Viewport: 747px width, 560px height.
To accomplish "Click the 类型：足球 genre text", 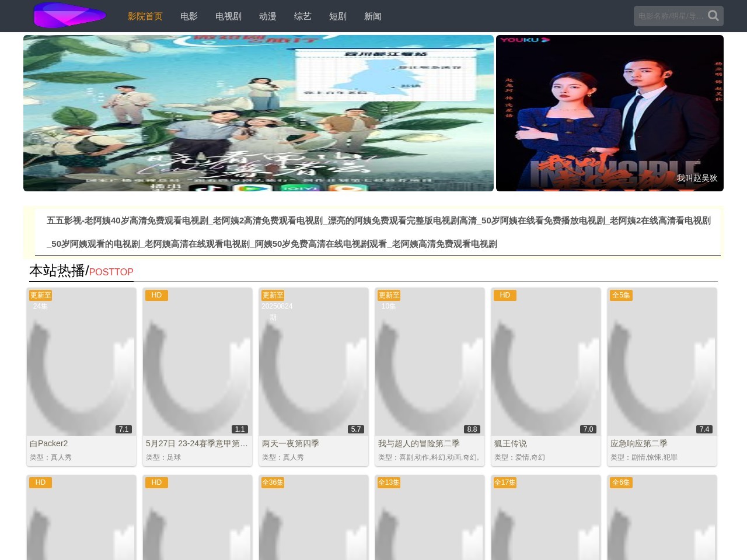I will click(163, 457).
